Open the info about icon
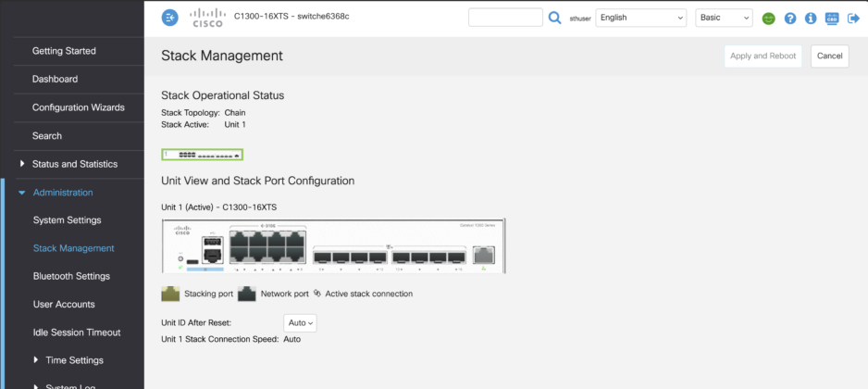 pyautogui.click(x=811, y=19)
